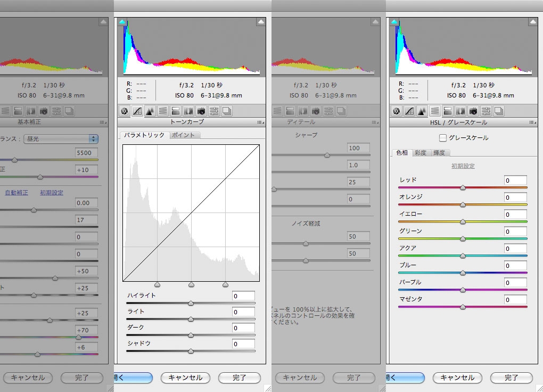543x392 pixels.
Task: Click the レッド hue slider handle
Action: click(x=463, y=187)
